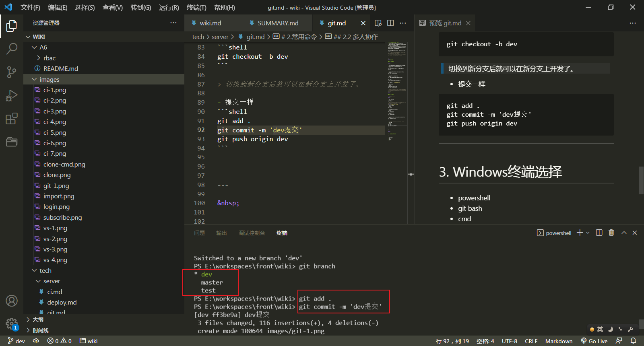Open the Explorer view in activity bar

12,26
